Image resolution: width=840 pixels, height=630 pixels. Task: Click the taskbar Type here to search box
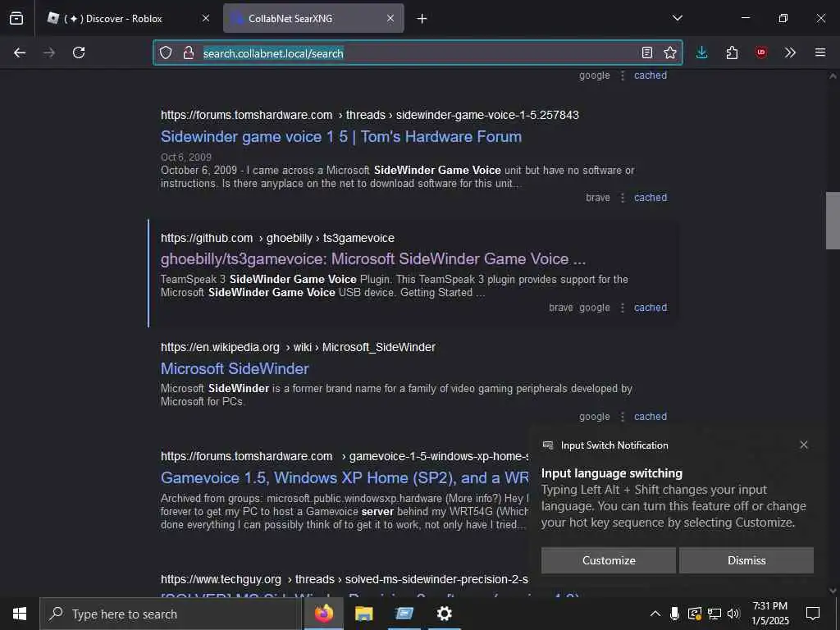tap(171, 614)
